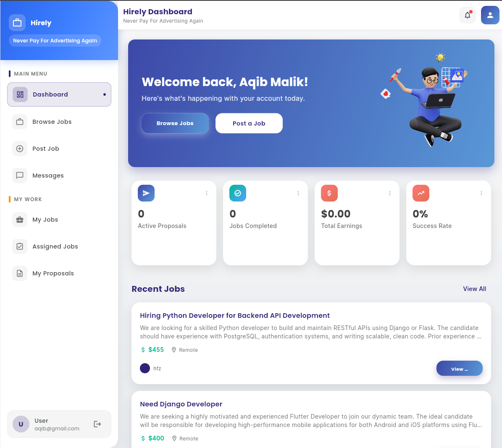Click the My Jobs briefcase icon
This screenshot has width=502, height=448.
pyautogui.click(x=20, y=220)
